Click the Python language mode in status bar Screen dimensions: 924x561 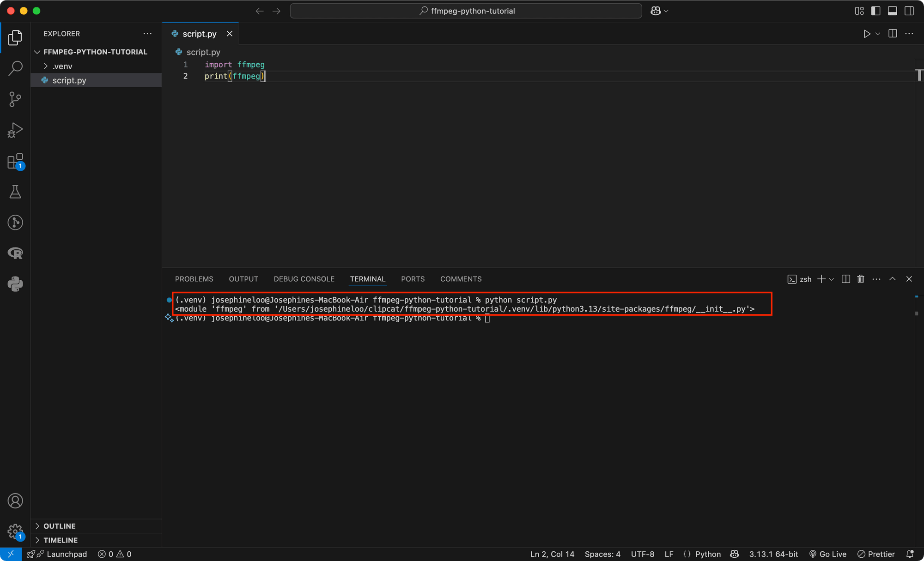(x=707, y=554)
